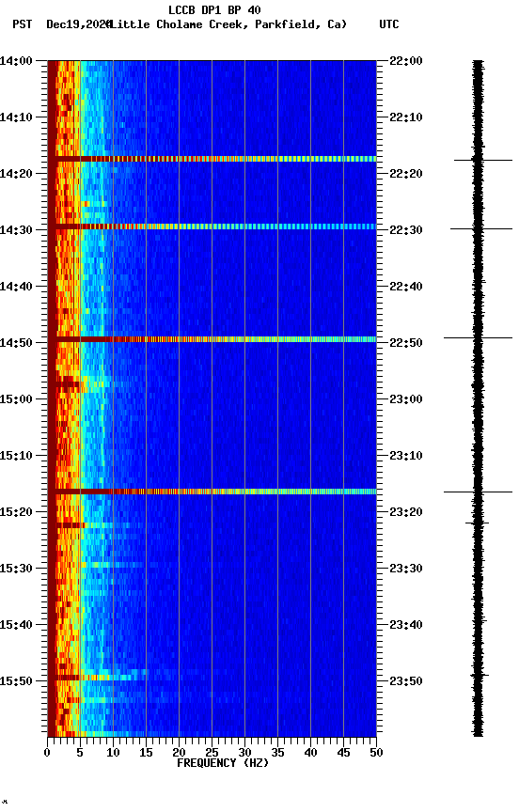The height and width of the screenshot is (812, 519).
Task: Click the 23:00 UTC time label
Action: [406, 399]
